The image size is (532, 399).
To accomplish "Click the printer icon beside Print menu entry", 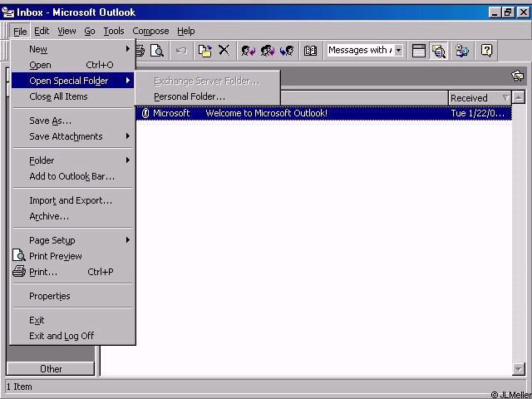I will click(19, 272).
